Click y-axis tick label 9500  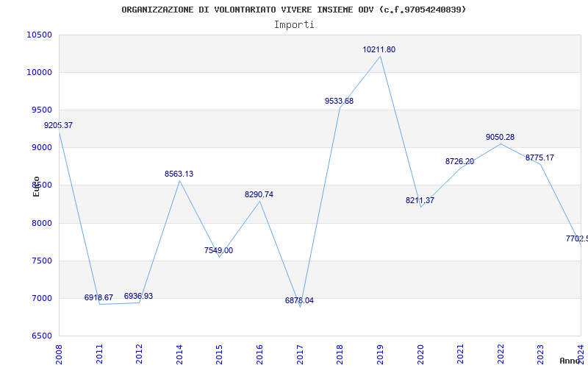42,110
